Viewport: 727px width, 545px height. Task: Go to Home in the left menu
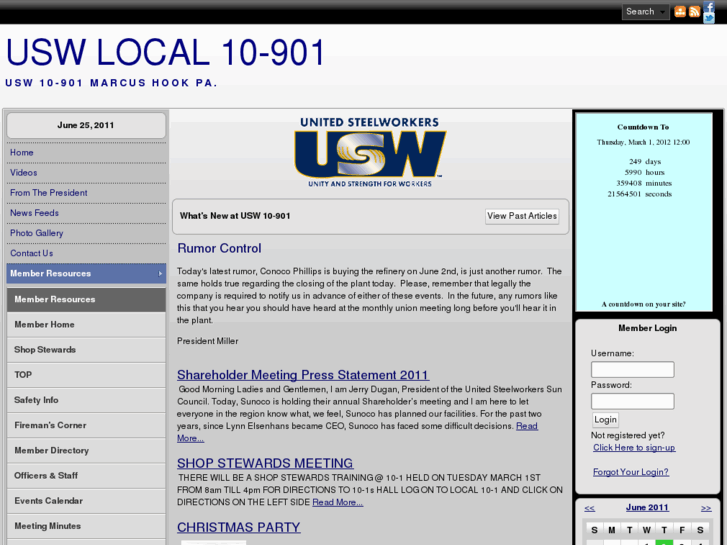pos(22,153)
